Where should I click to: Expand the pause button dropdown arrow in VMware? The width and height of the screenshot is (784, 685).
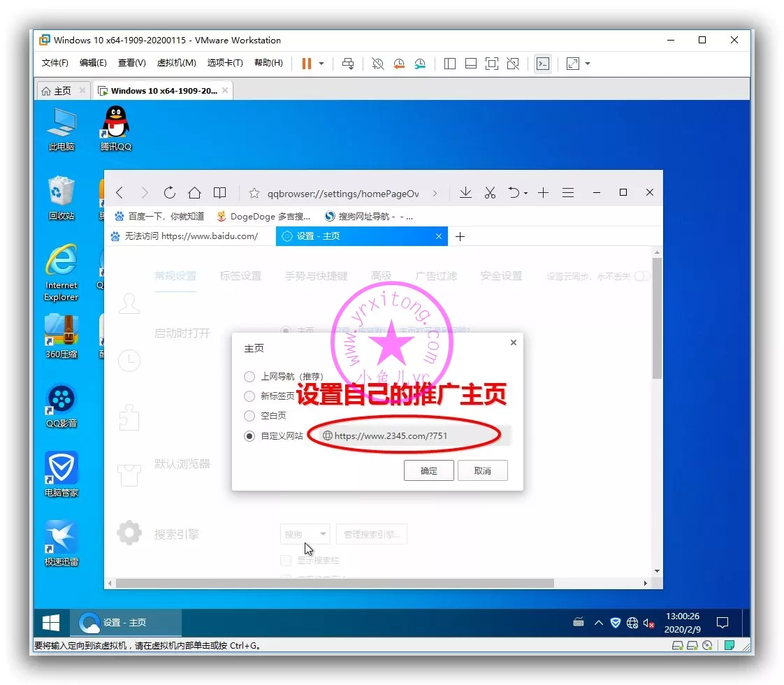tap(321, 64)
